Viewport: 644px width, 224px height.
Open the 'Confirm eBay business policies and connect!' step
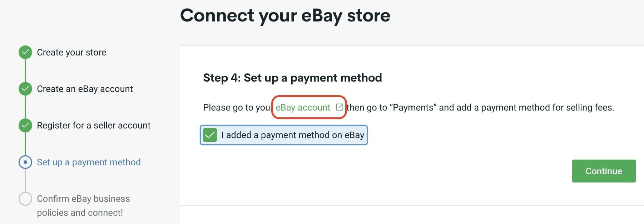coord(83,205)
